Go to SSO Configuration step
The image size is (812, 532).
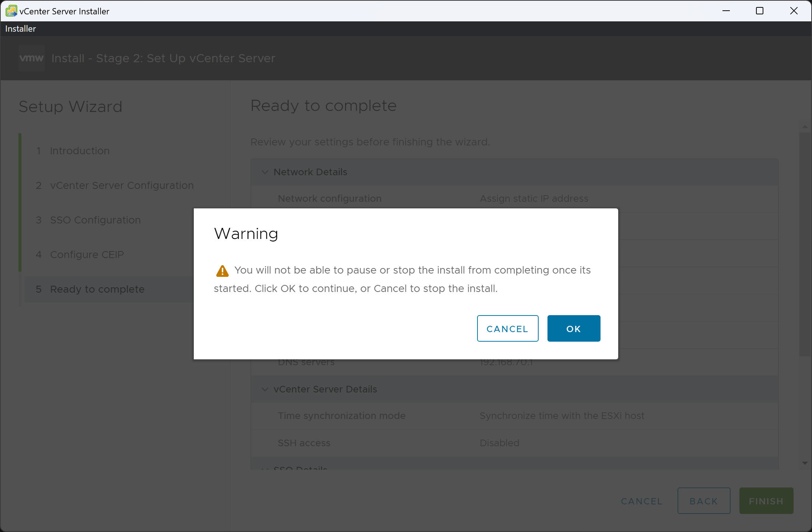click(95, 220)
